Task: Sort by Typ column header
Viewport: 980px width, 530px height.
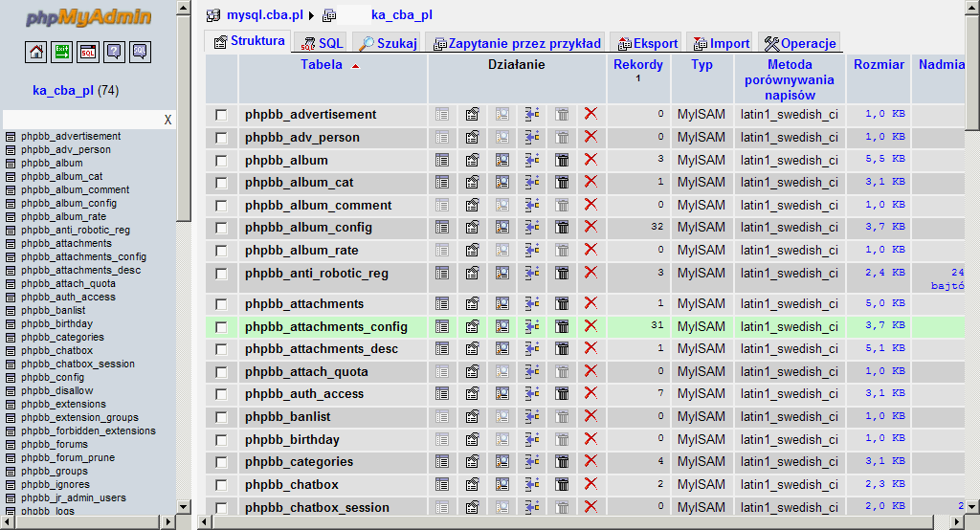Action: tap(702, 64)
